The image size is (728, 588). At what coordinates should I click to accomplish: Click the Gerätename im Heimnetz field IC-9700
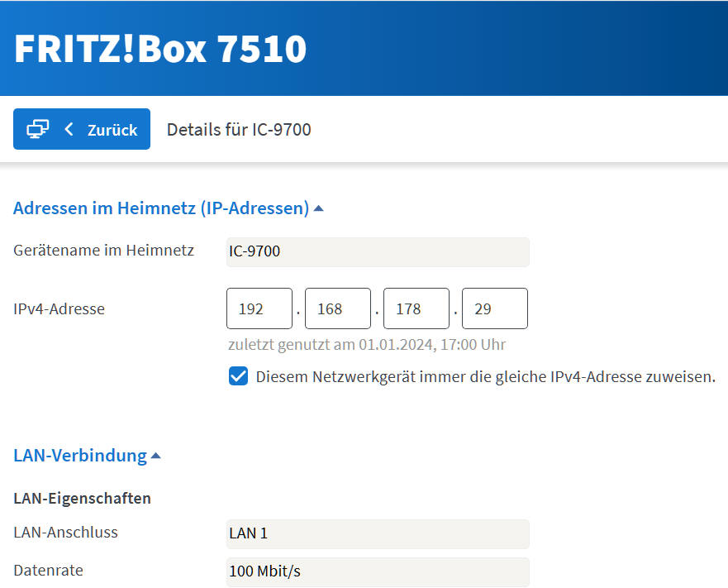[378, 251]
